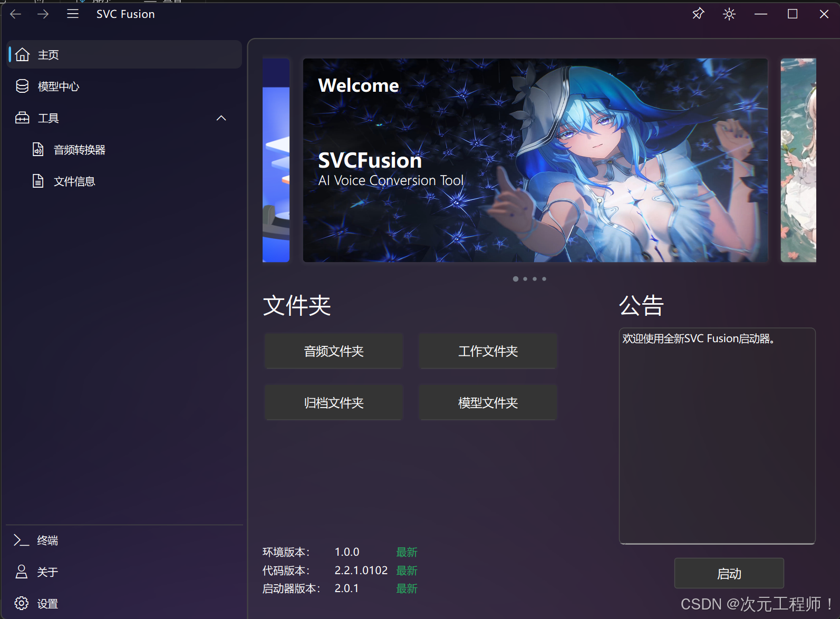Open the 音频文件夹 audio folder
Image resolution: width=840 pixels, height=619 pixels.
coord(334,351)
